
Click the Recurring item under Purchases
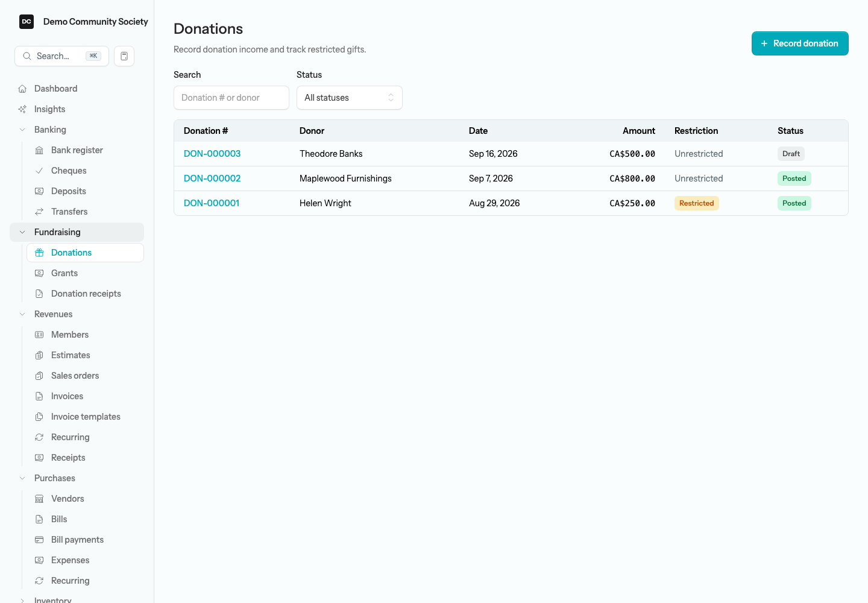click(85, 581)
